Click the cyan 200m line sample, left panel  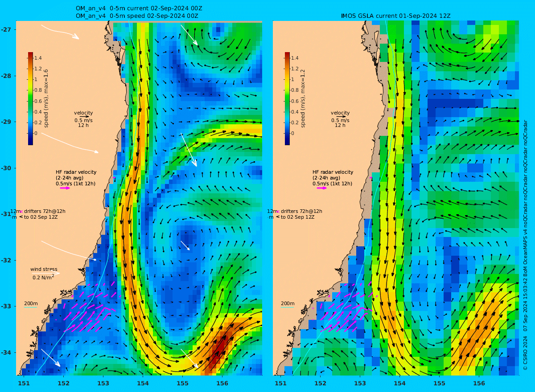click(x=30, y=307)
